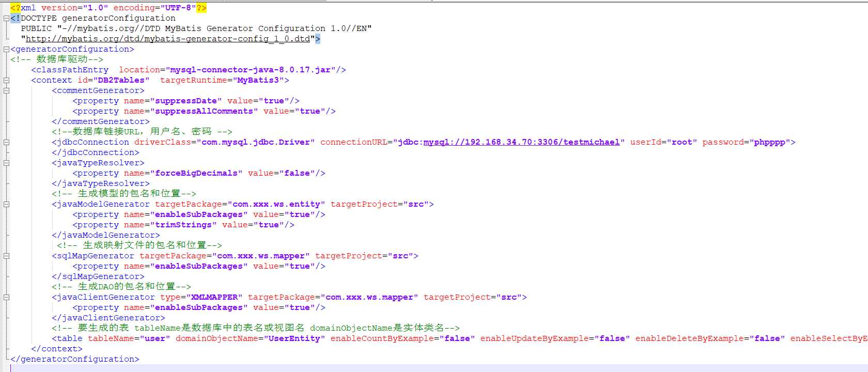
Task: Click the "forceBigDecimals" property name
Action: point(196,173)
